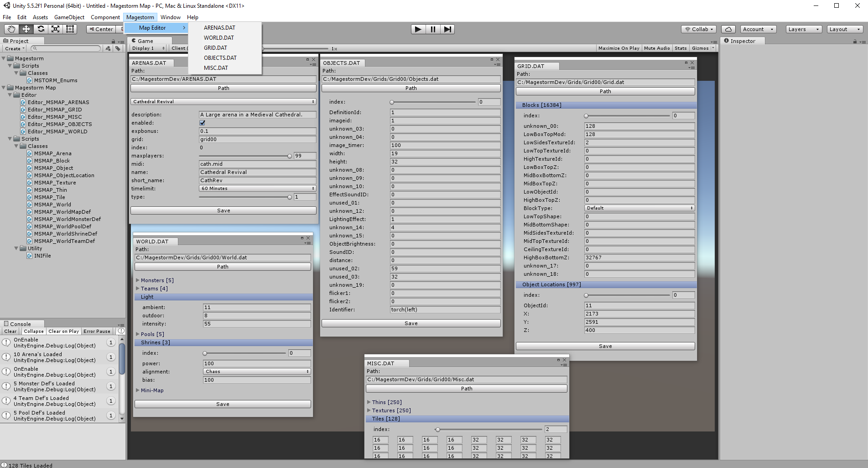Switch to the Console tab

point(21,324)
